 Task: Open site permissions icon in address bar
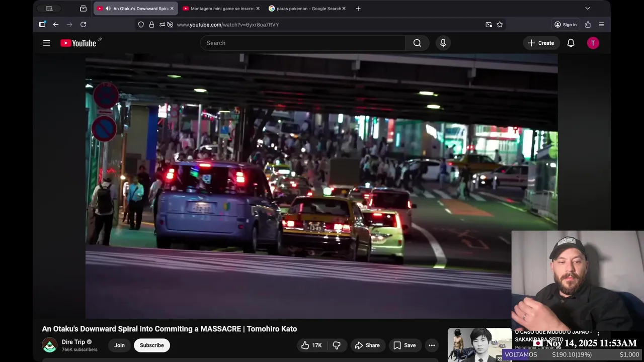pyautogui.click(x=162, y=25)
